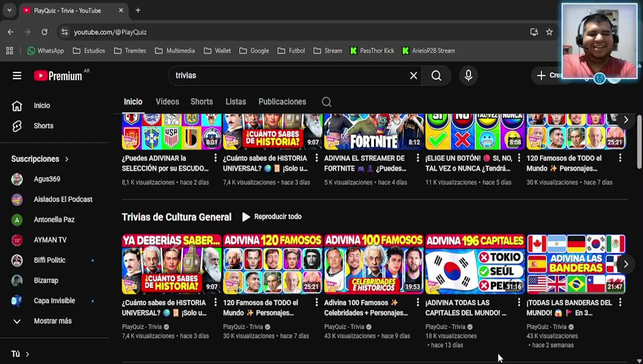Click Reproducir todo button

[x=271, y=216]
